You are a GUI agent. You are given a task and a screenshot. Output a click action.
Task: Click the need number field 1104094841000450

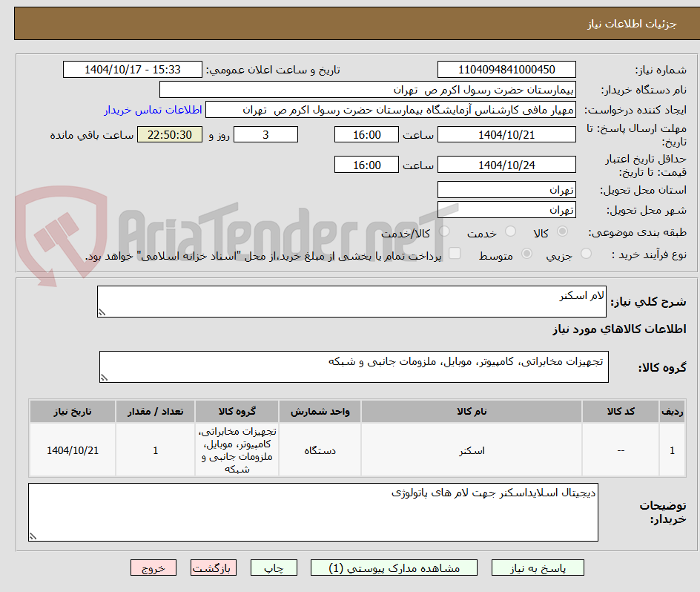click(x=506, y=70)
